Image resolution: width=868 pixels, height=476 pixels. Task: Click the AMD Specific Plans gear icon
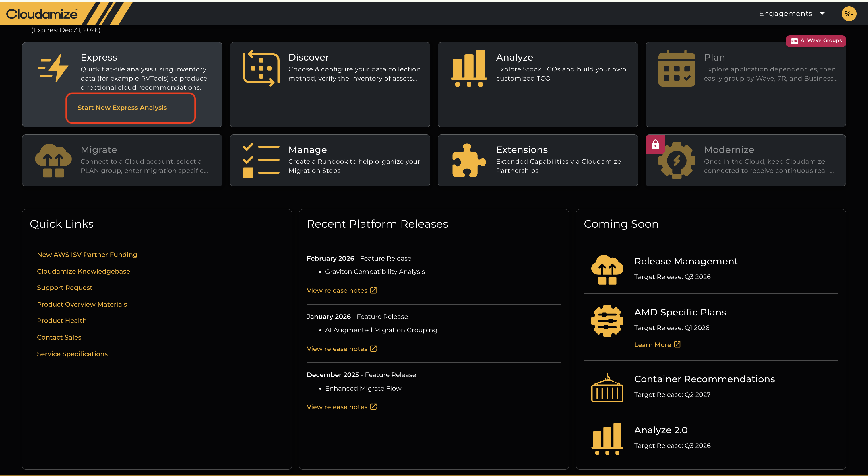tap(607, 321)
